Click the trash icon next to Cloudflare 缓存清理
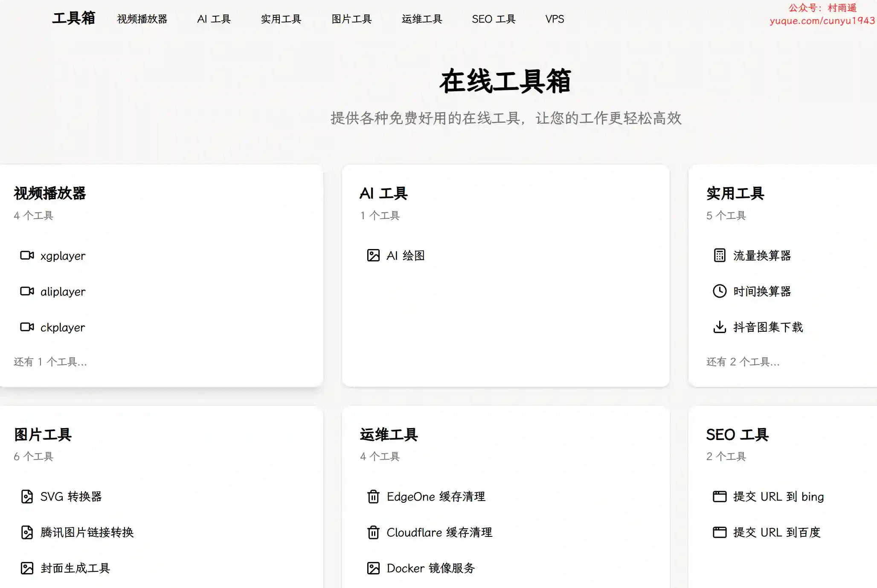The width and height of the screenshot is (877, 588). [x=373, y=532]
